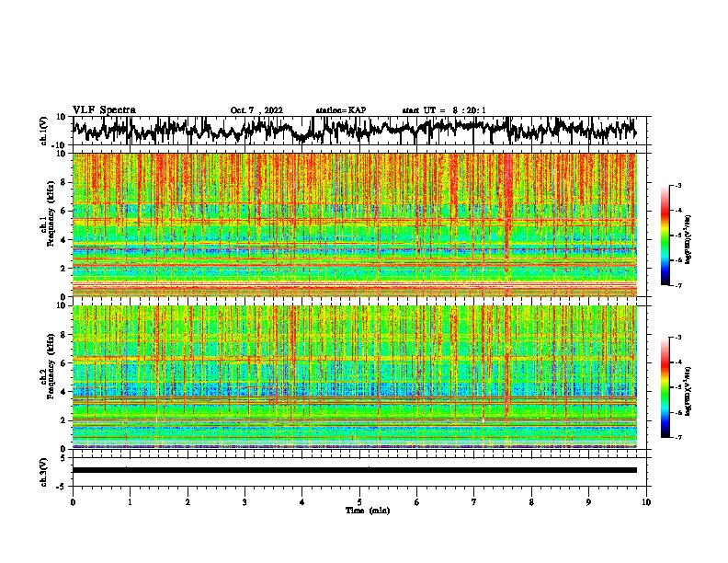Click the "-7" label on ch.2 color scale
The image size is (728, 563).
pos(677,437)
